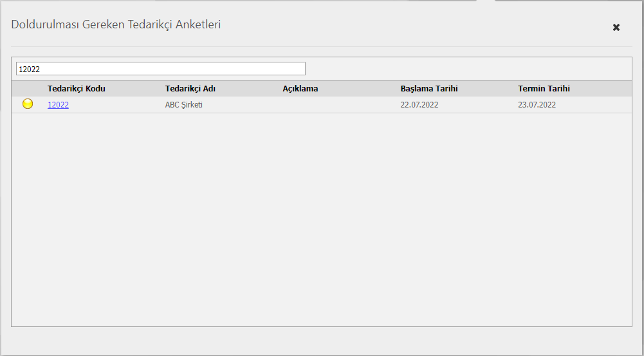Screen dimensions: 644x356
Task: Click the blank status column header
Action: point(28,89)
